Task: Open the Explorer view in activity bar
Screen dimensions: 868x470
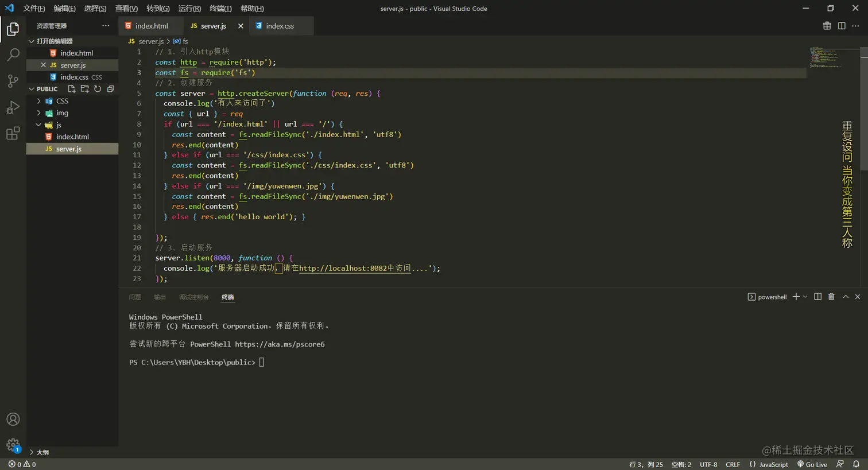Action: tap(13, 28)
